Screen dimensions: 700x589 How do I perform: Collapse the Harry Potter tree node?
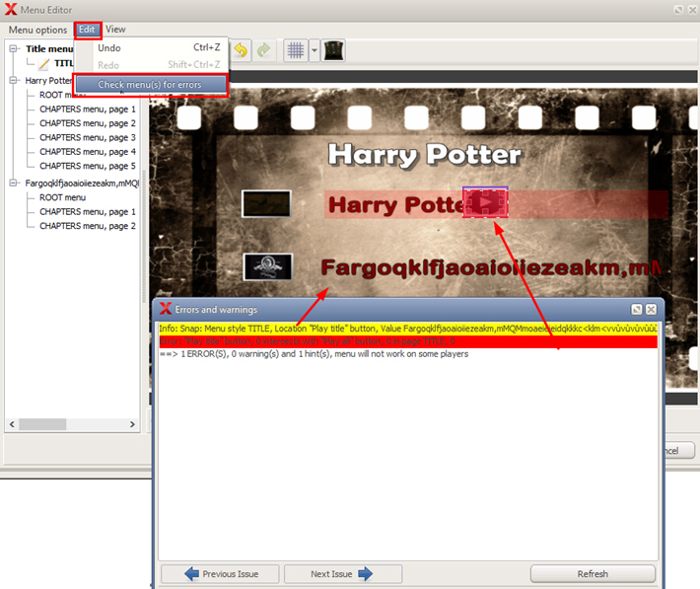click(14, 81)
